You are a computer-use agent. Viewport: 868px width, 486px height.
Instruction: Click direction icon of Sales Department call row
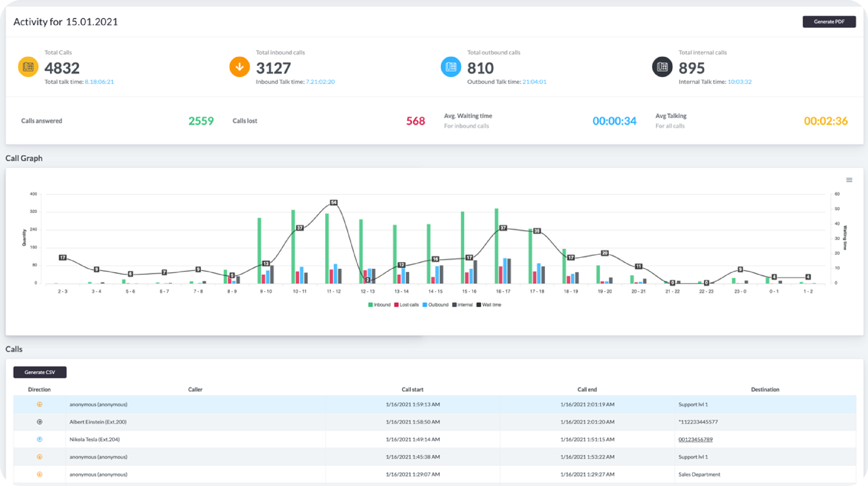tap(39, 474)
